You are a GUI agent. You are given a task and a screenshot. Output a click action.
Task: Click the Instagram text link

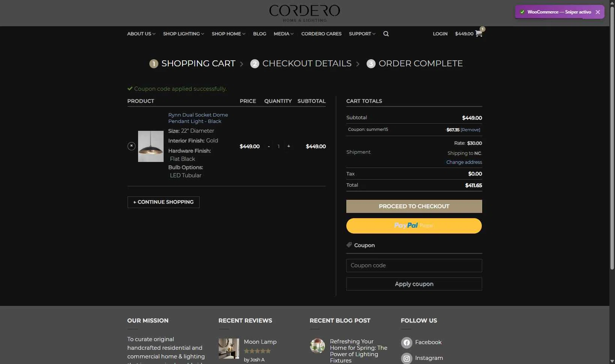pyautogui.click(x=429, y=358)
